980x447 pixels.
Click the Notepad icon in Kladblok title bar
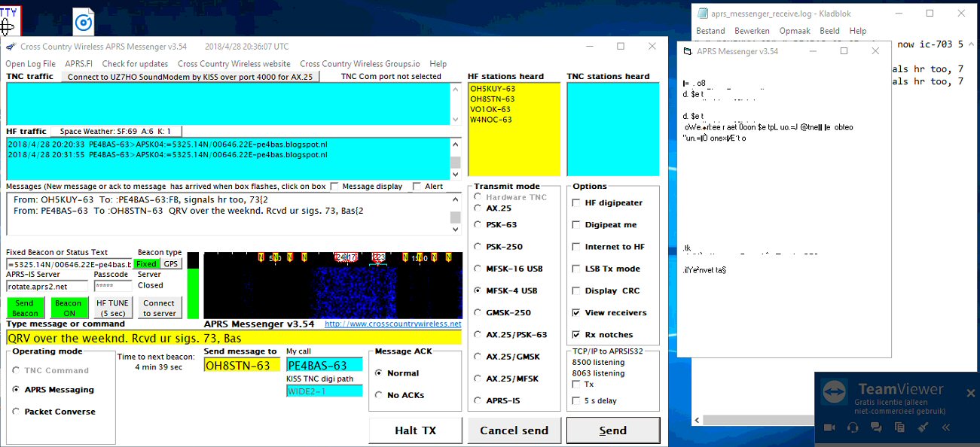[x=703, y=14]
